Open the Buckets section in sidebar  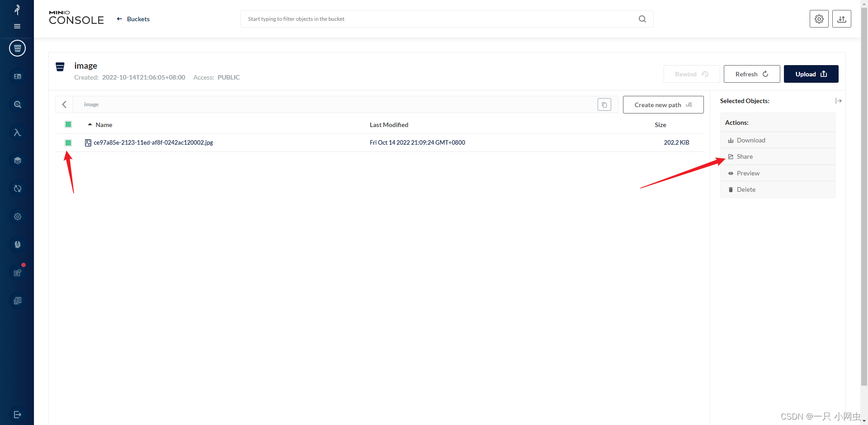coord(17,48)
